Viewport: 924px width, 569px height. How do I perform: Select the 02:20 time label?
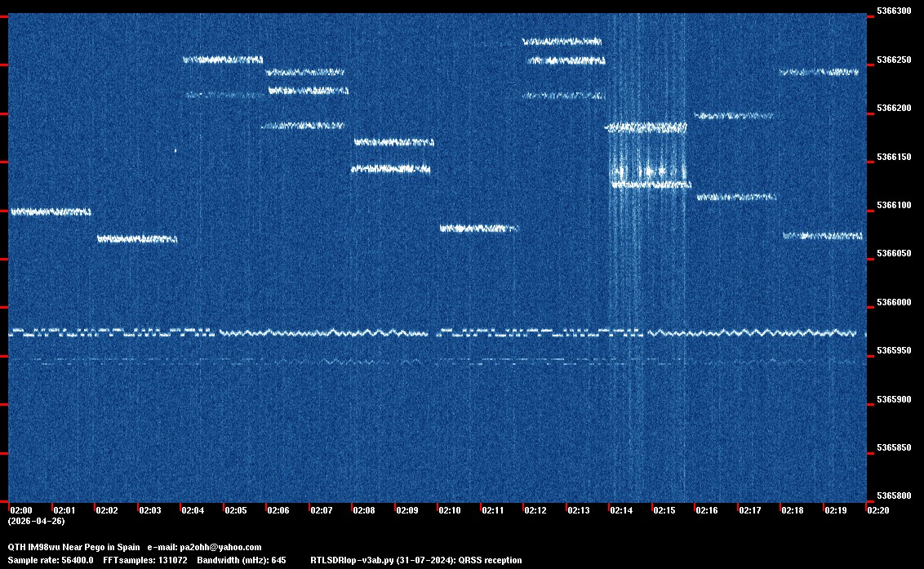pos(878,510)
